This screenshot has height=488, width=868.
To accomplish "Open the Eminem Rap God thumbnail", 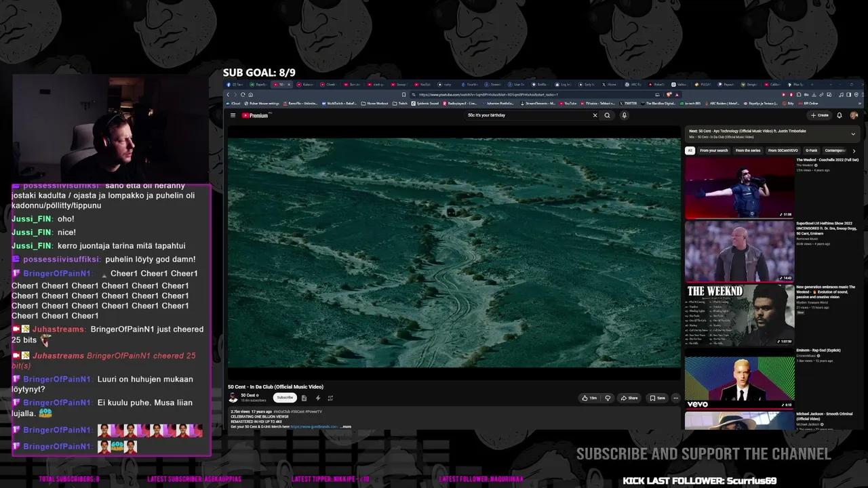I will 739,379.
